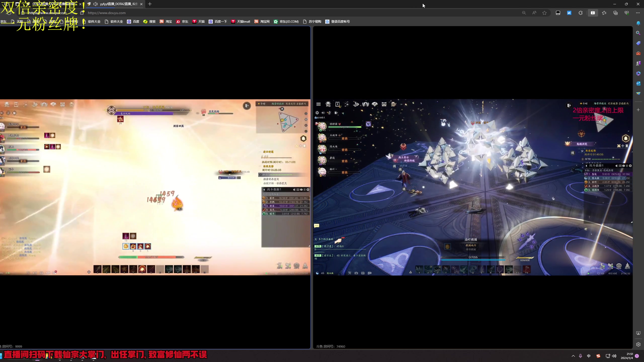Open the sidebar Drop paper-plane icon
Viewport: 644px width, 362px height.
(x=638, y=93)
